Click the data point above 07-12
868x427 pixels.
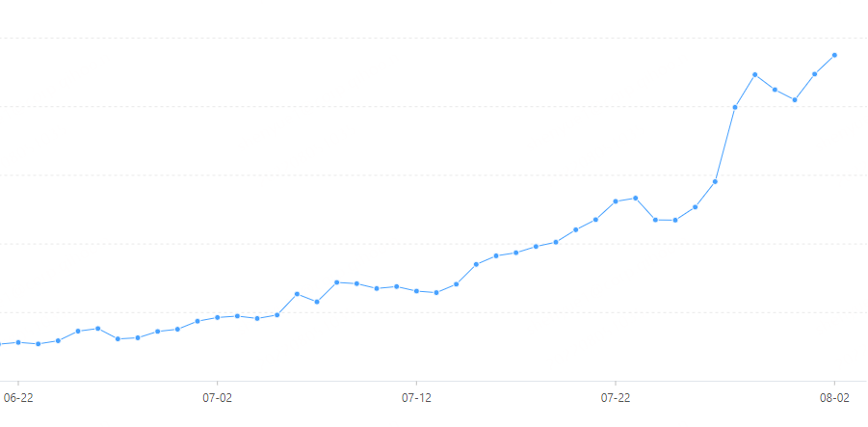pyautogui.click(x=416, y=290)
